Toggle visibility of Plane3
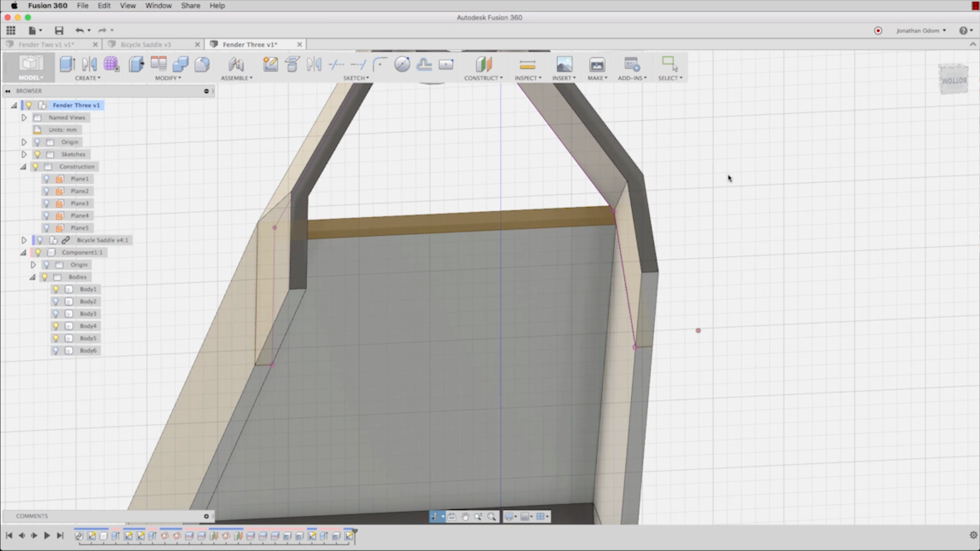The height and width of the screenshot is (551, 980). tap(47, 204)
